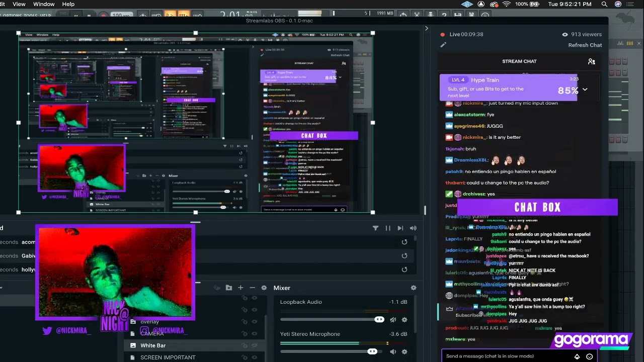Expand the Hype Train details chevron

[585, 89]
